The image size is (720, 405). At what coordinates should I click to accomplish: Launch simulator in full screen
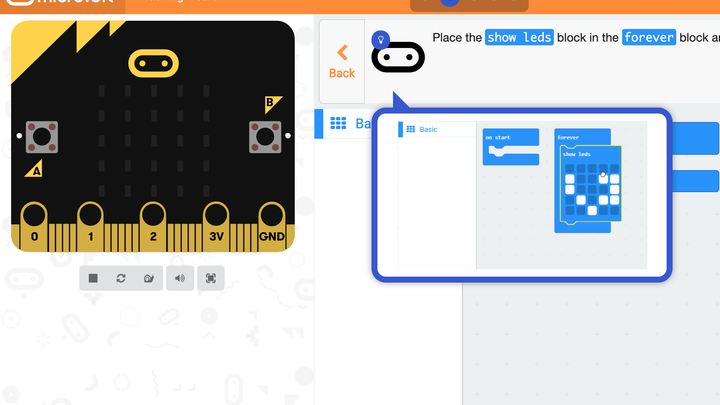[x=211, y=278]
